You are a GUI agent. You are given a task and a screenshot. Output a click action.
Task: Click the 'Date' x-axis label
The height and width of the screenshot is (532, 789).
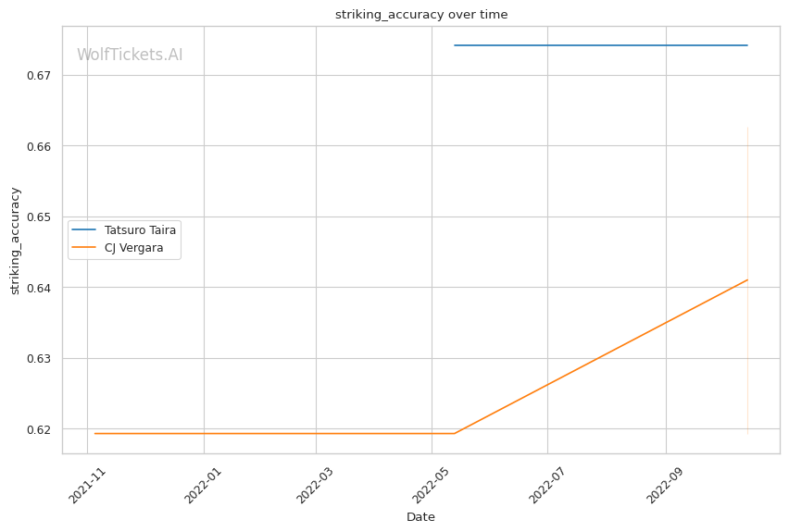point(420,516)
